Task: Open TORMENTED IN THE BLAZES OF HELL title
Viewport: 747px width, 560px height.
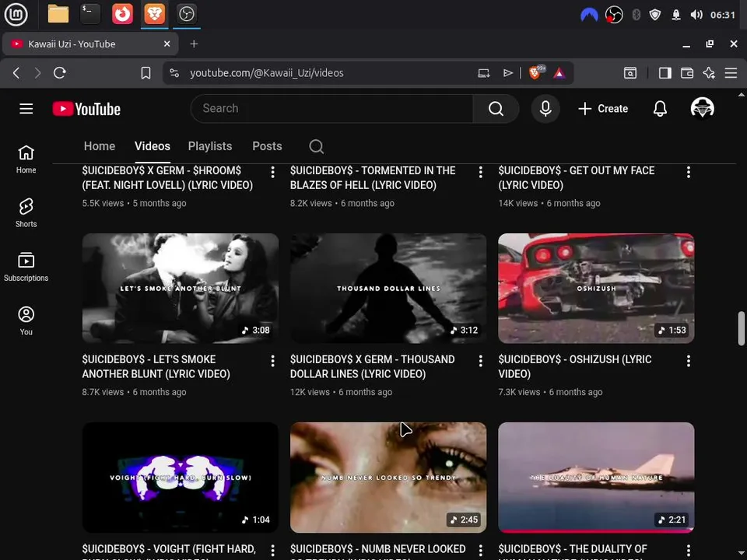Action: [x=373, y=177]
